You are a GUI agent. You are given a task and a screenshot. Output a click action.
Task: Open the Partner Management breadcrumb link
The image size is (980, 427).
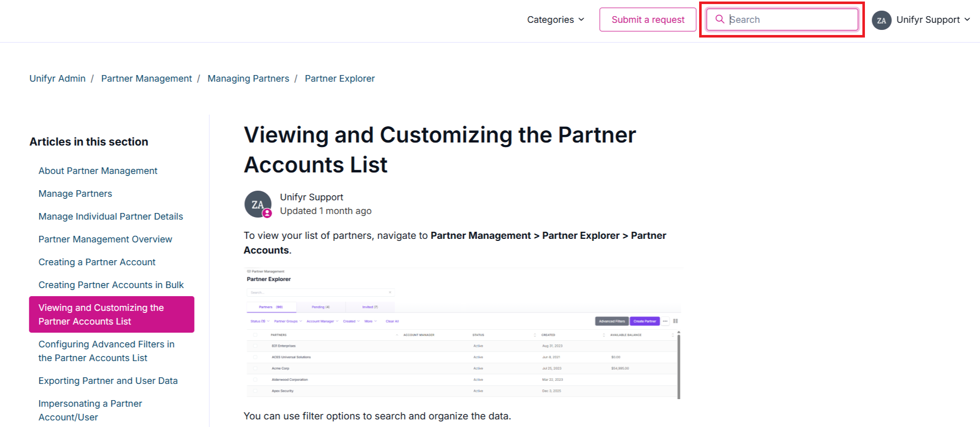147,79
